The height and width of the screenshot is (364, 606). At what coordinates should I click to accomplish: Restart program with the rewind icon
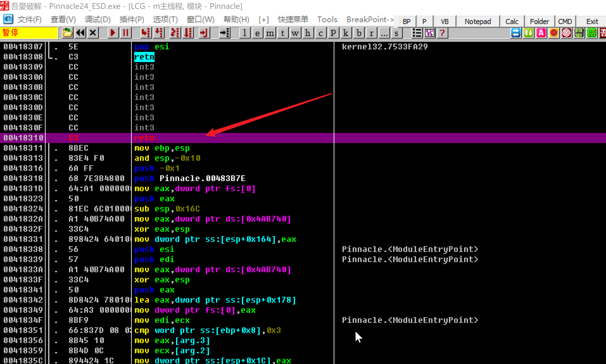point(80,33)
